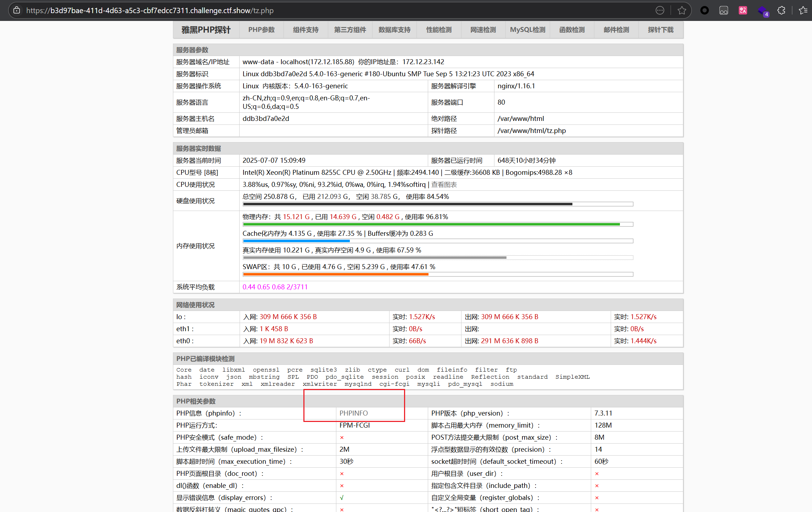The height and width of the screenshot is (512, 812).
Task: Click the default_socket_timeout value 60秒
Action: (601, 461)
